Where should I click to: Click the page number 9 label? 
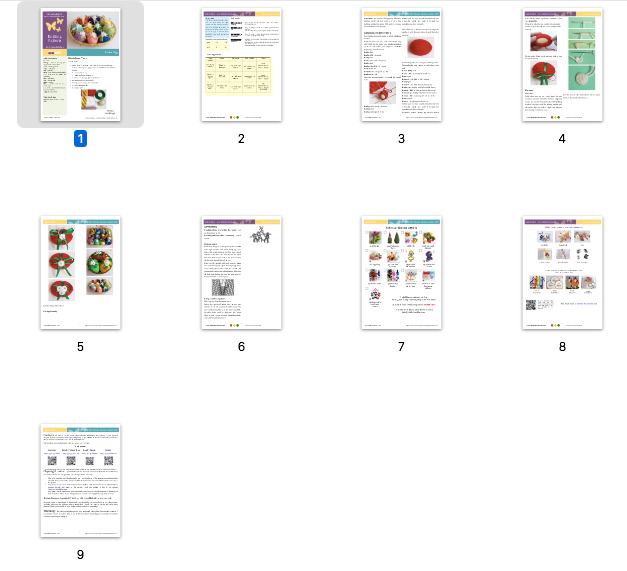tap(80, 553)
